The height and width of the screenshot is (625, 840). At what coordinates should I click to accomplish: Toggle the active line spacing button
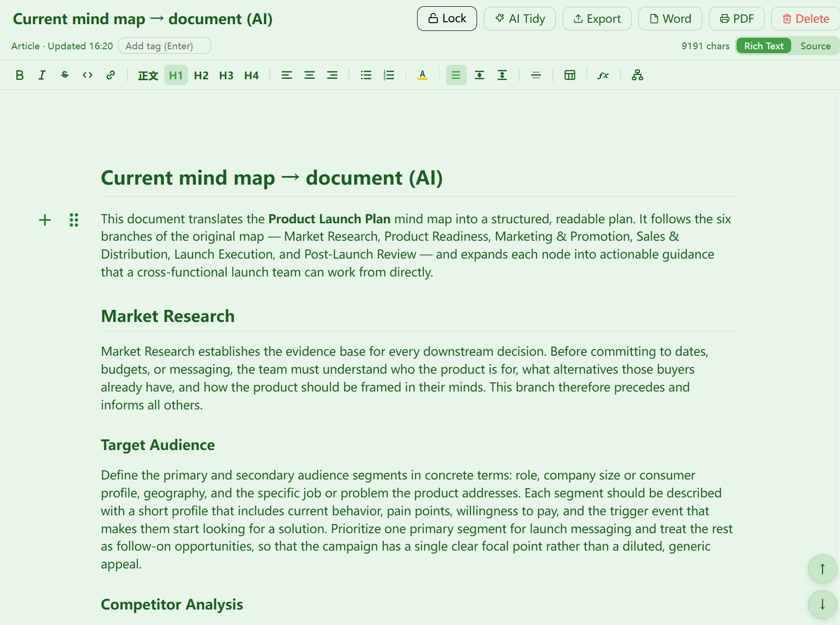(x=456, y=75)
